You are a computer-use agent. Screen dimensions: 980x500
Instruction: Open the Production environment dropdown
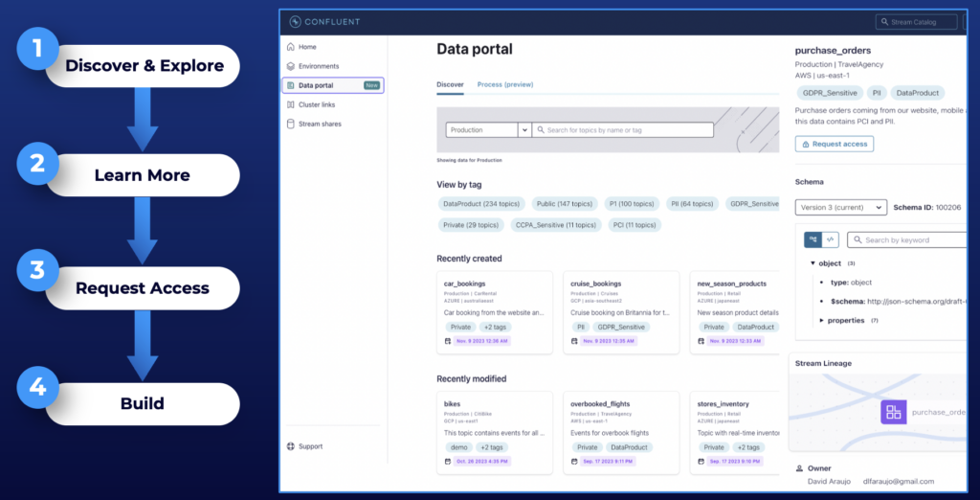(x=488, y=130)
